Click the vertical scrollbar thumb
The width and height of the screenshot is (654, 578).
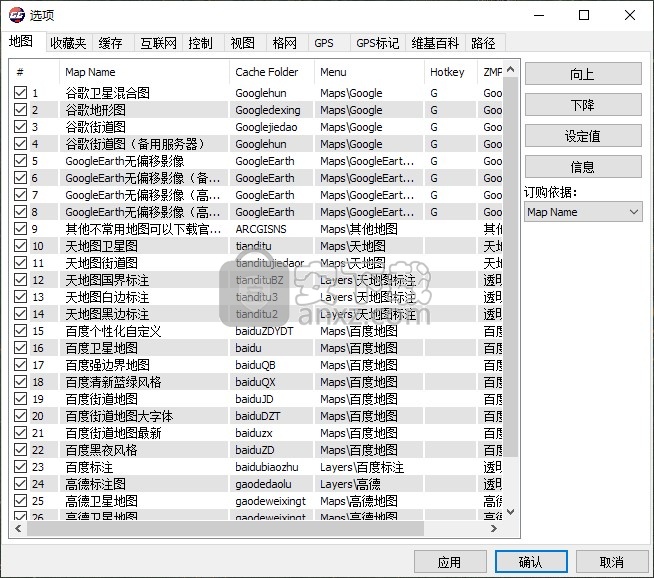tap(511, 267)
